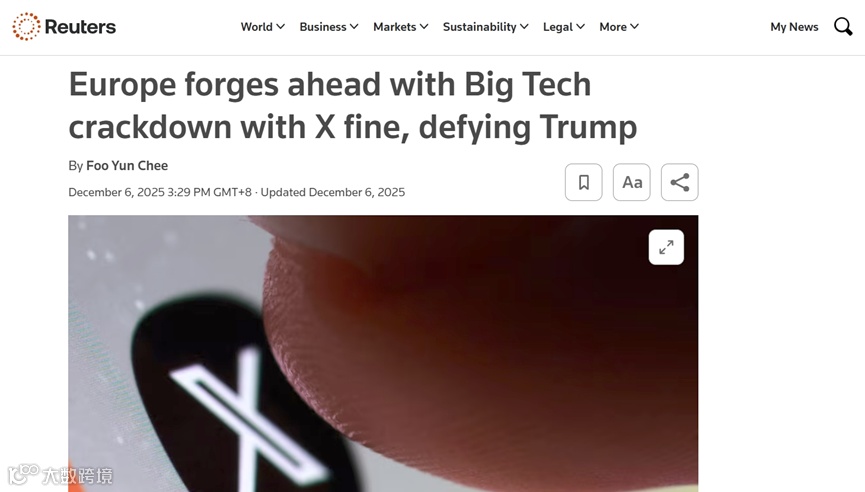Expand the World menu chevron
This screenshot has height=492, width=865.
(281, 26)
